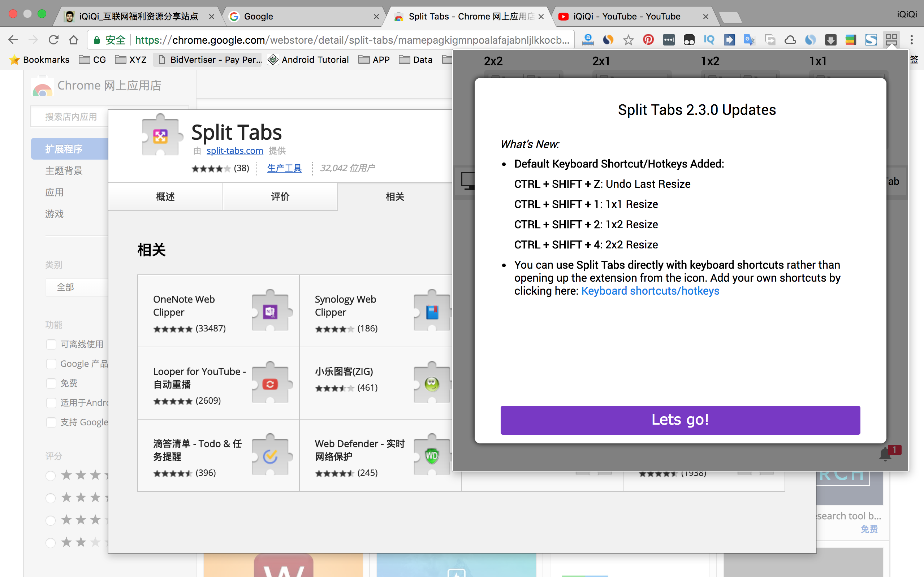This screenshot has width=924, height=577.
Task: Expand the Data bookmarks folder
Action: tap(416, 60)
